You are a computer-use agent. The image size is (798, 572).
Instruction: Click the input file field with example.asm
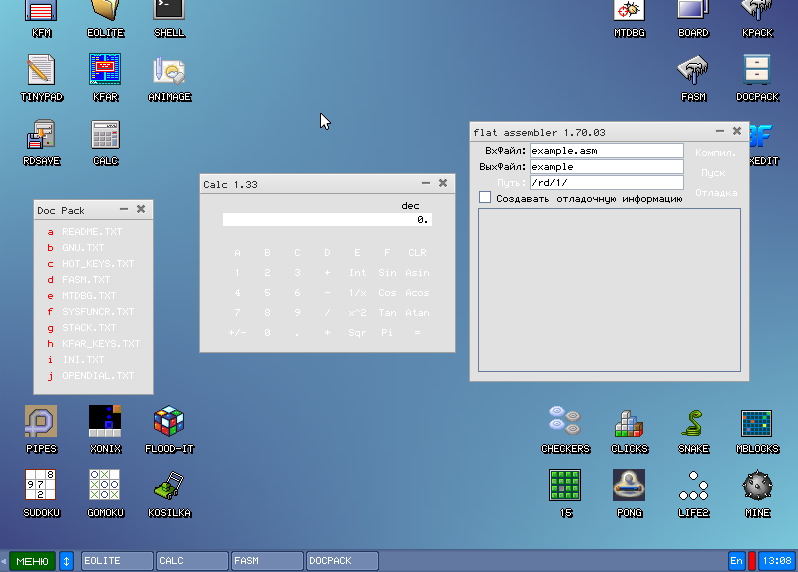[x=606, y=150]
